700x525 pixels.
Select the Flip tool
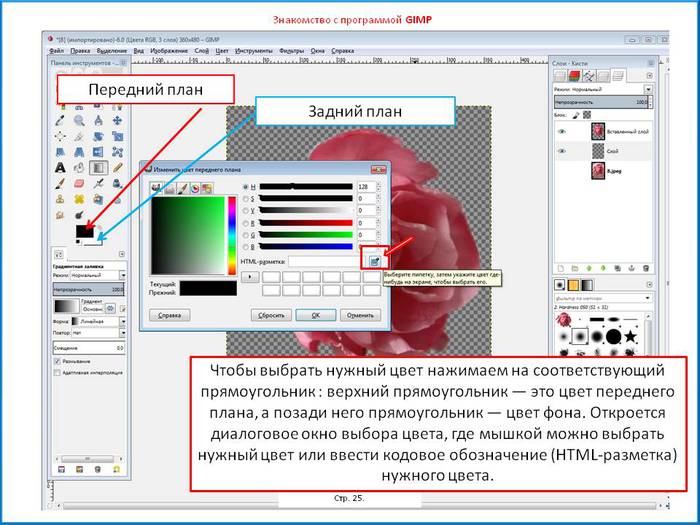tap(98, 152)
